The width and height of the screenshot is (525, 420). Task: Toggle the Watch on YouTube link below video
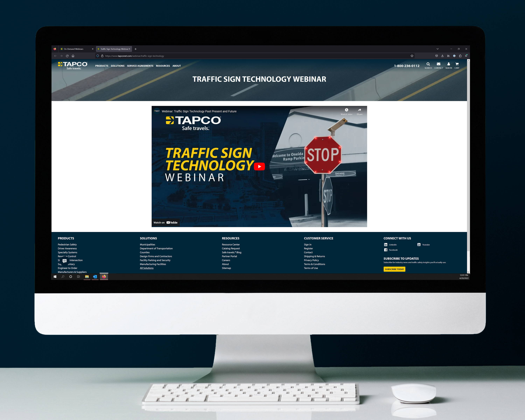[167, 222]
